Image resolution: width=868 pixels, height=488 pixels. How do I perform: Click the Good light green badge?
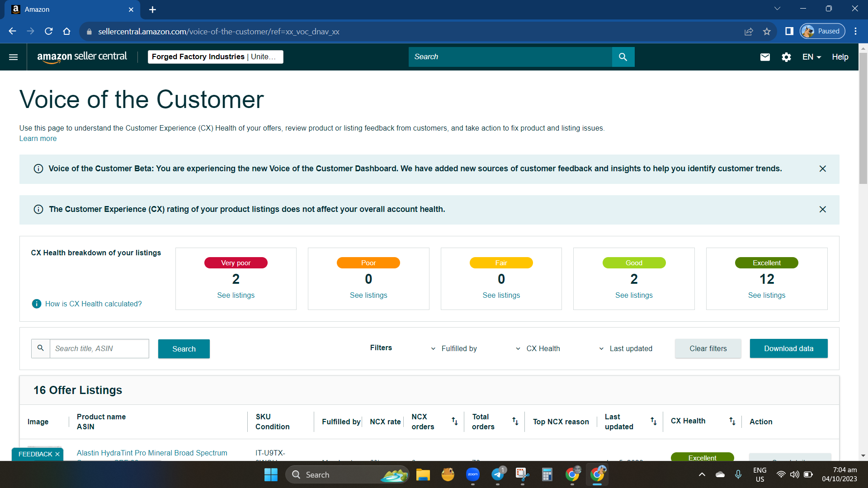(634, 263)
